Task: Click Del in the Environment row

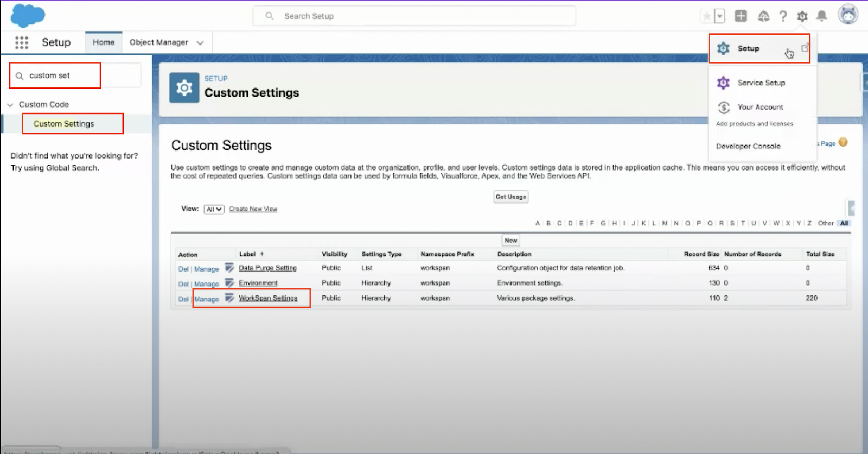Action: point(183,284)
